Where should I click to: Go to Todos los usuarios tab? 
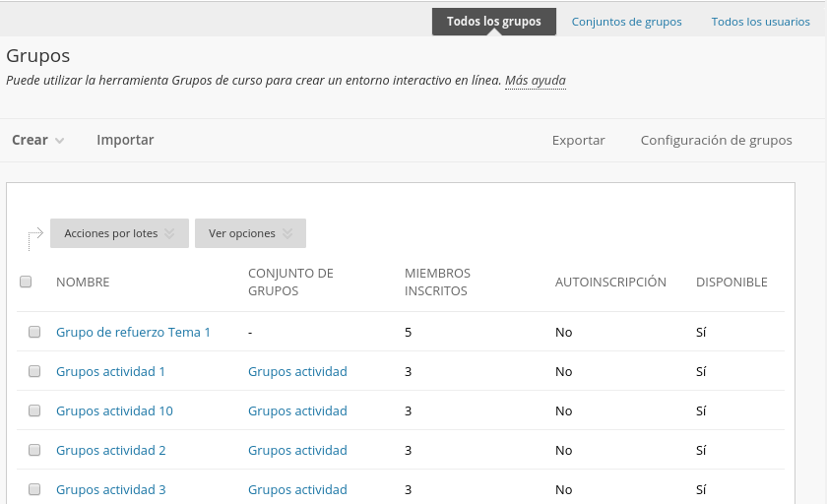pos(760,22)
